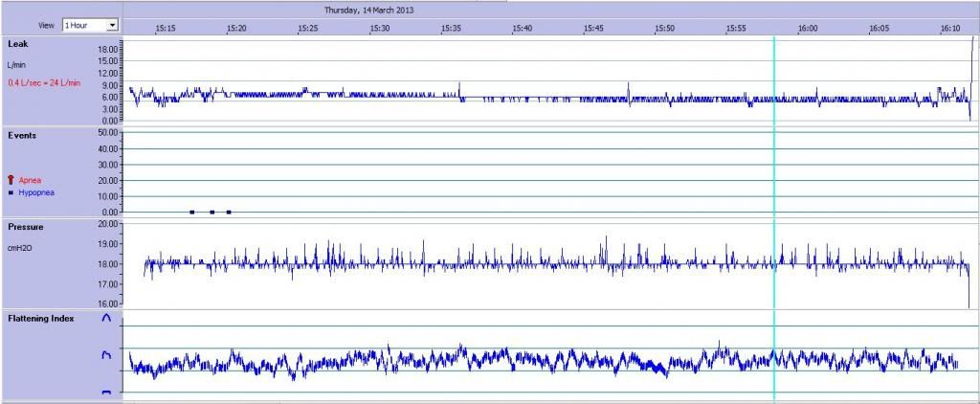Click the red leak threshold text
This screenshot has height=404, width=980.
[44, 83]
